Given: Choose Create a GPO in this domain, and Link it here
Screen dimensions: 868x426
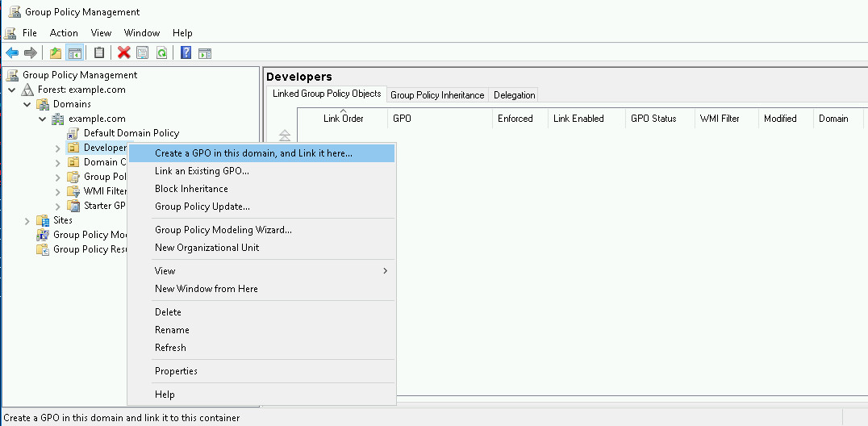Looking at the screenshot, I should [261, 153].
